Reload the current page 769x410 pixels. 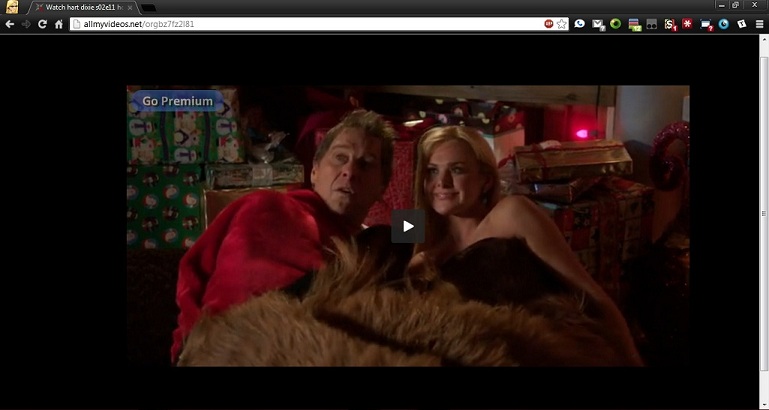(43, 24)
